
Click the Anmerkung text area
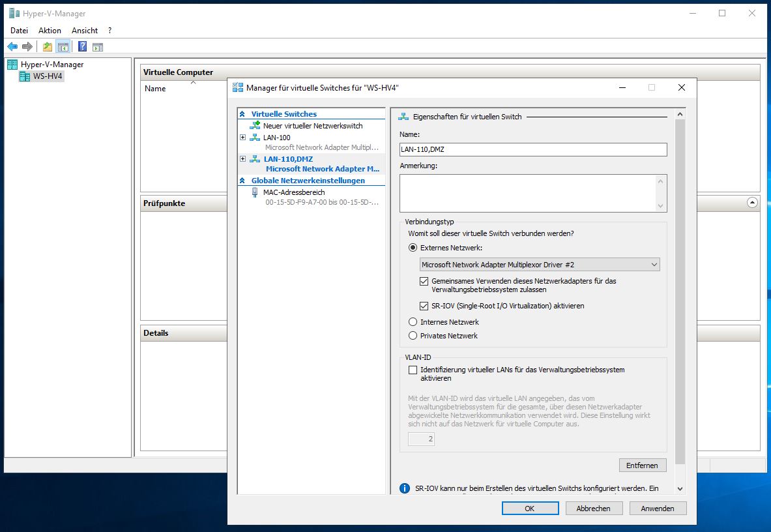pos(528,193)
